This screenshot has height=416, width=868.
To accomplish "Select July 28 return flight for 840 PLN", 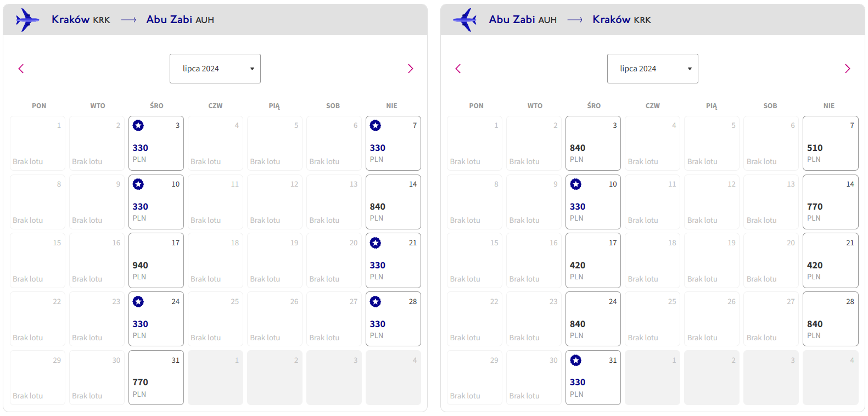I will pyautogui.click(x=830, y=319).
